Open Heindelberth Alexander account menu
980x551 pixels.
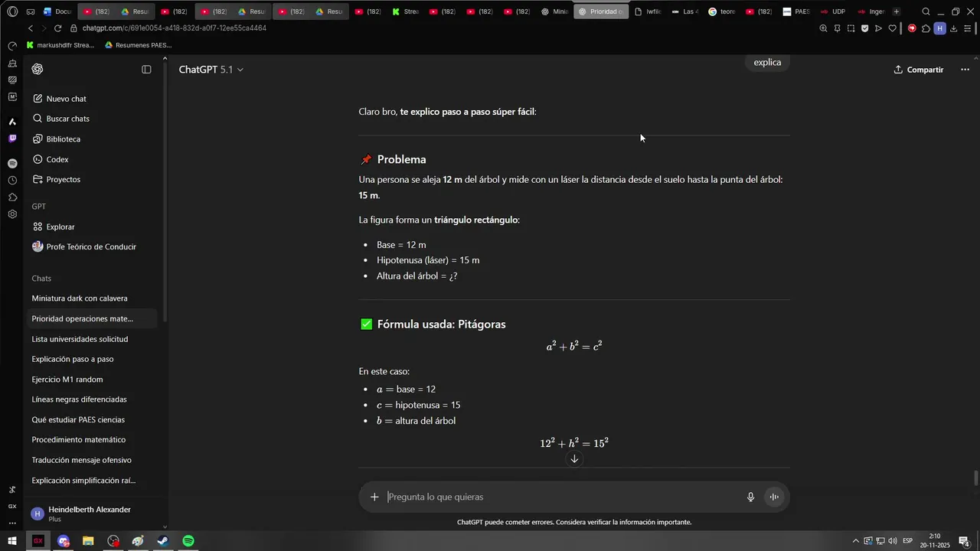point(91,514)
